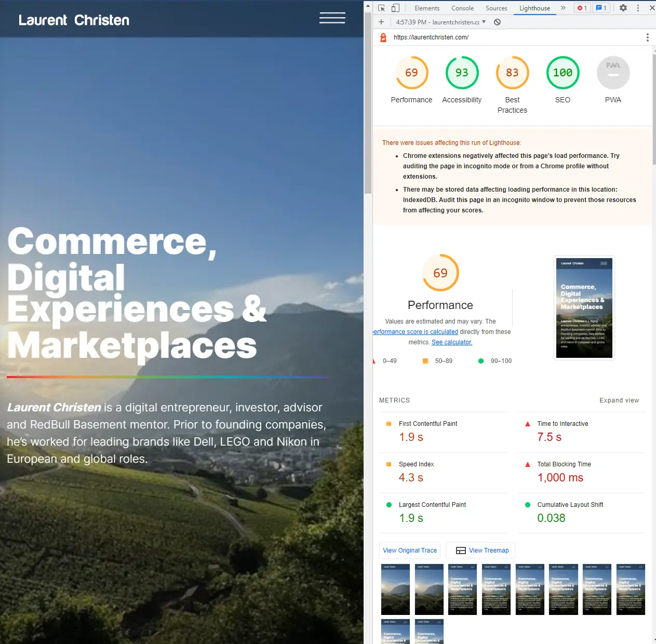Click the Speed Index metric
This screenshot has height=644, width=656.
[443, 473]
